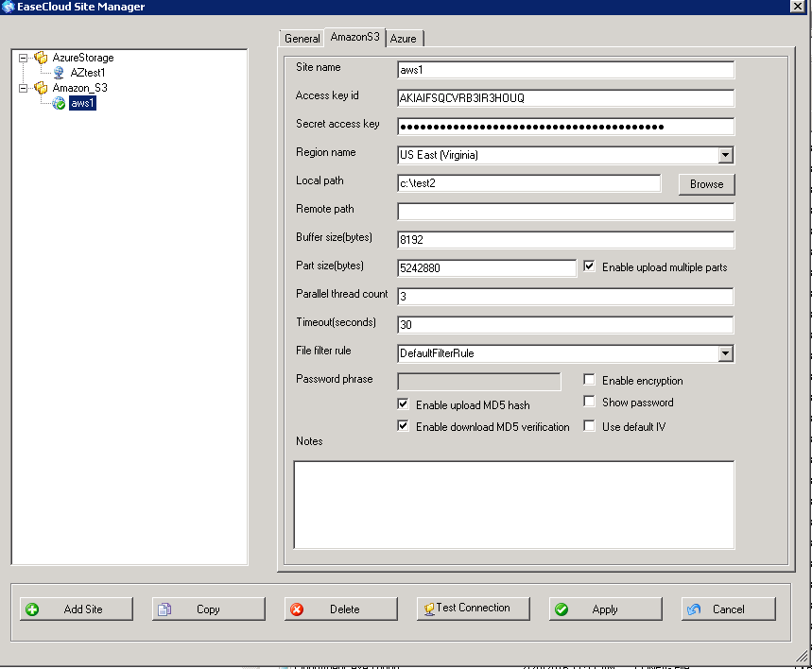This screenshot has height=669, width=812.
Task: Check Enable encryption
Action: [589, 380]
